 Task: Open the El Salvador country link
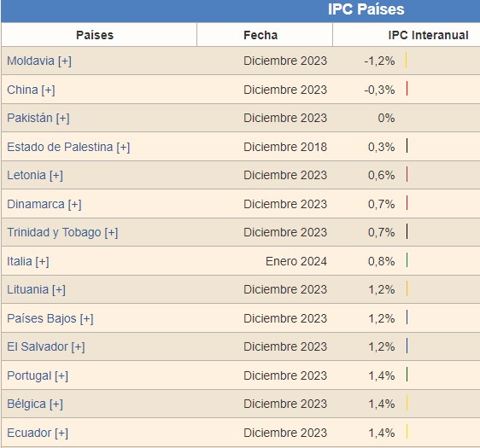tap(38, 346)
